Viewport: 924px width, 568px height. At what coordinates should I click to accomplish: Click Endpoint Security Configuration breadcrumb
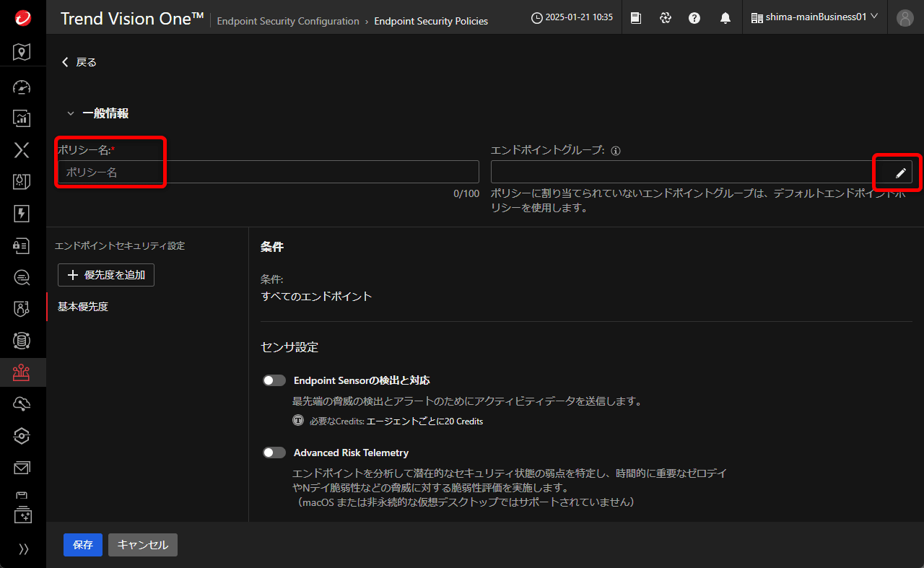pyautogui.click(x=288, y=21)
